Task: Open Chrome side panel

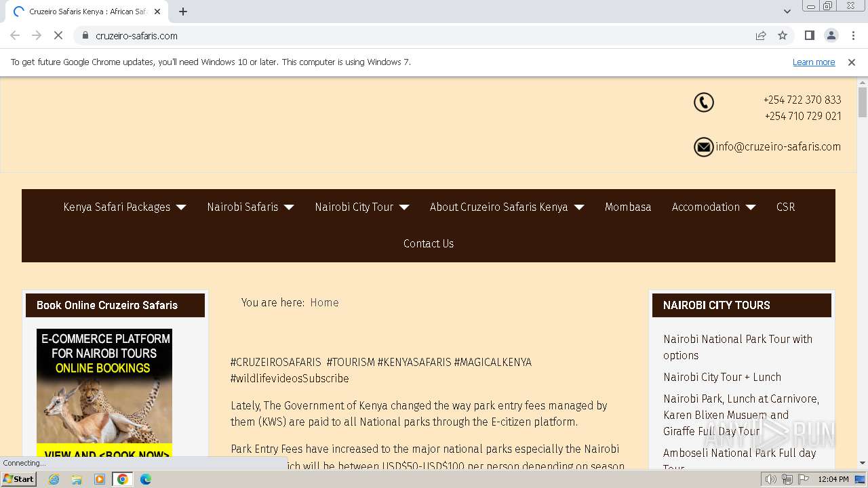Action: coord(809,36)
